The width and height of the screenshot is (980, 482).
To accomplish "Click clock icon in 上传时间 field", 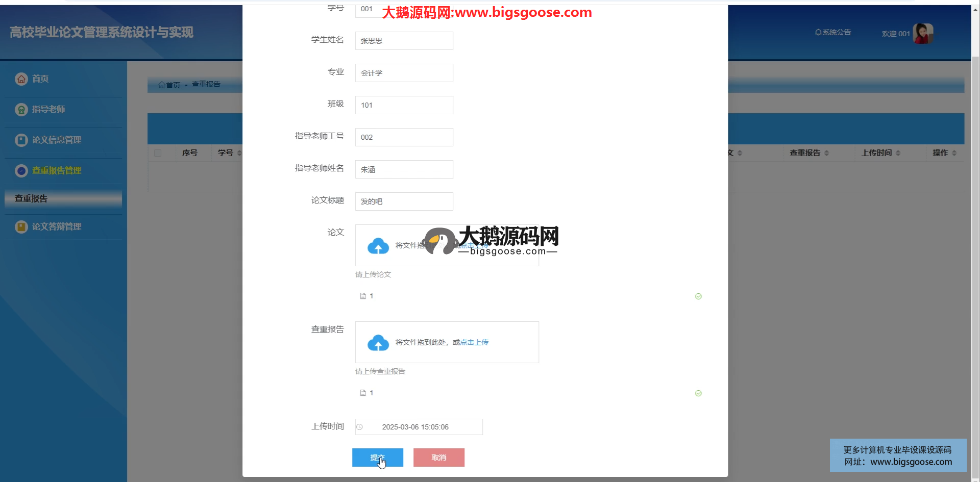I will click(x=360, y=427).
